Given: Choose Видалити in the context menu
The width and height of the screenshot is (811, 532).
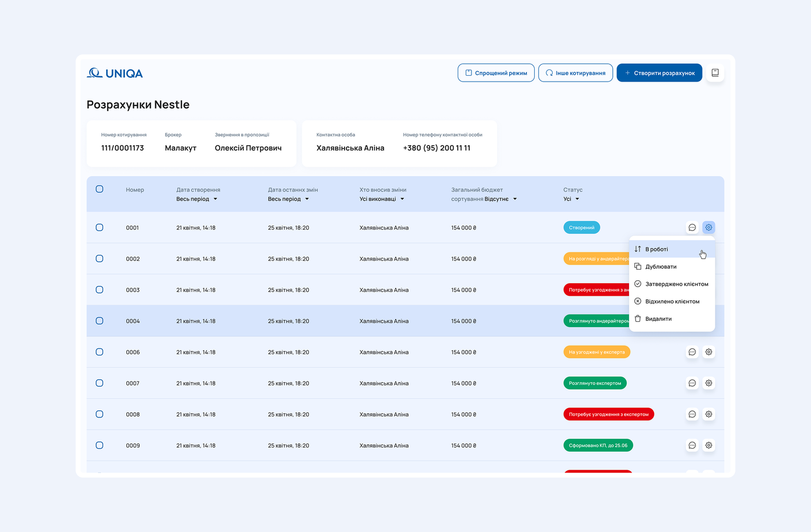Looking at the screenshot, I should point(658,319).
